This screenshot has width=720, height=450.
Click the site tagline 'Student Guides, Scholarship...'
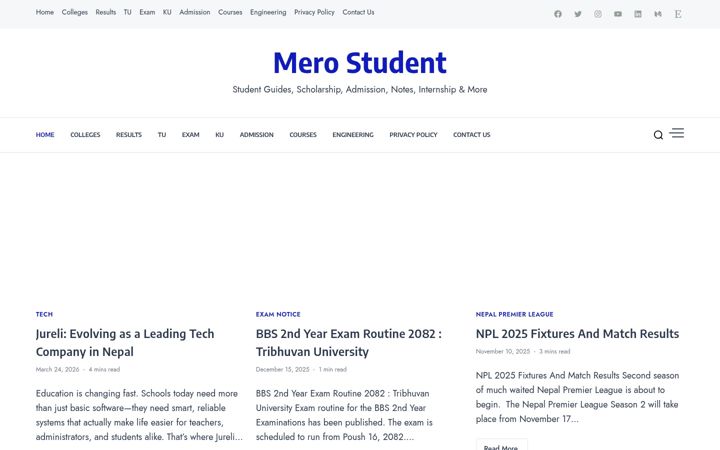point(360,90)
